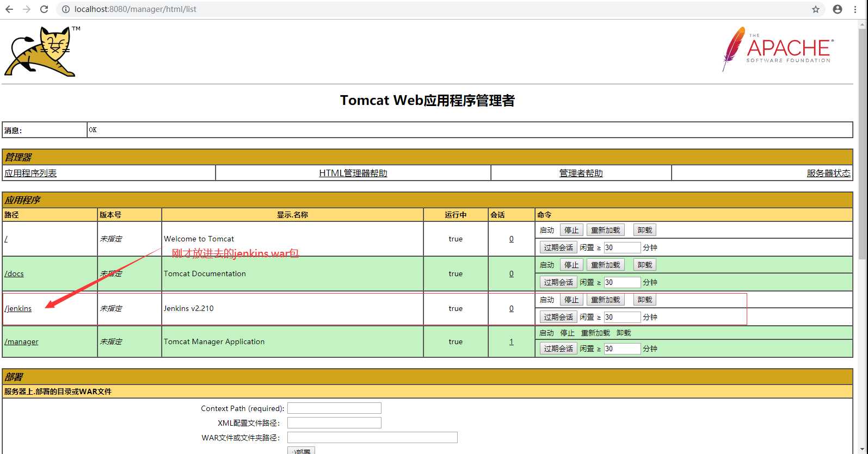Viewport: 868px width, 454px height.
Task: Reload /jenkins with 重新加载 button
Action: pos(606,300)
